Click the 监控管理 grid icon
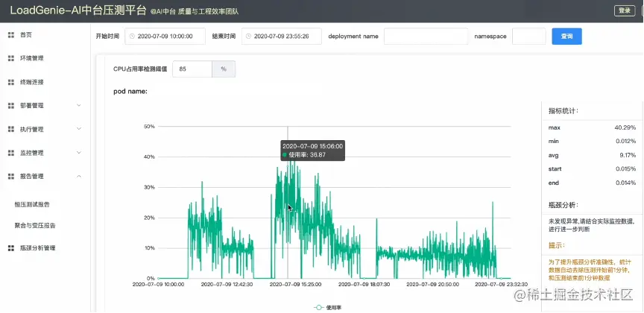The width and height of the screenshot is (644, 313). coord(11,153)
